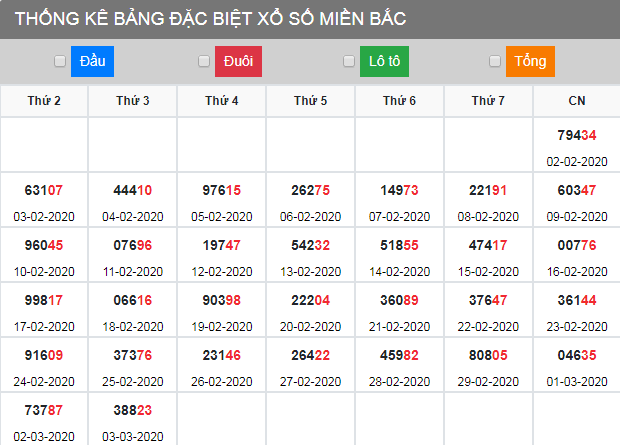Click result 38823 for 03-03-2020
The image size is (620, 445).
pos(133,409)
